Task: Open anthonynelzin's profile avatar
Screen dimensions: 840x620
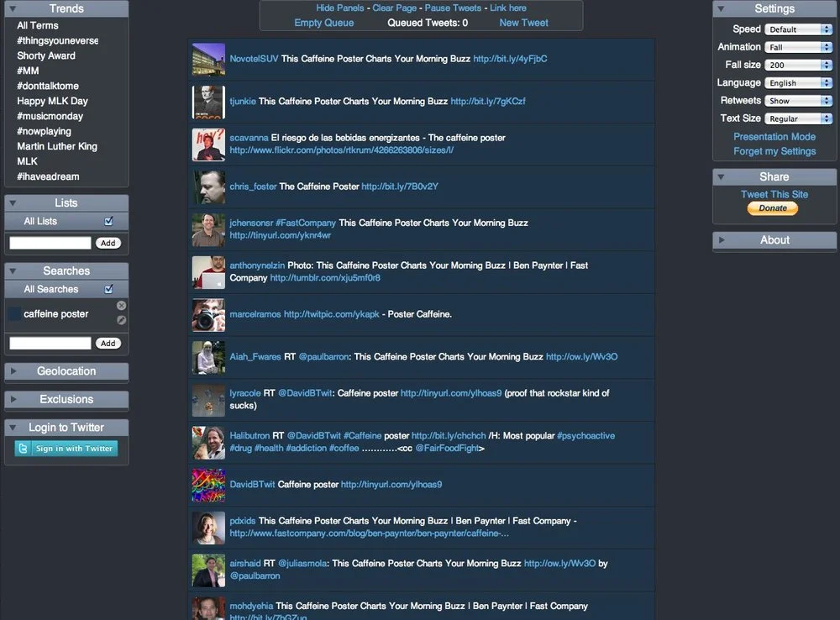Action: [208, 272]
